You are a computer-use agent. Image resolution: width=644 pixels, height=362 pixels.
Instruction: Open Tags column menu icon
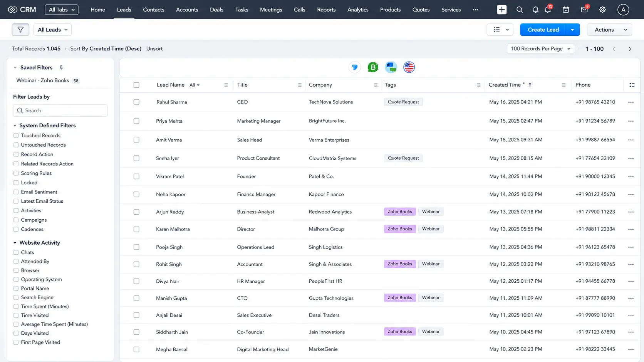pos(479,85)
